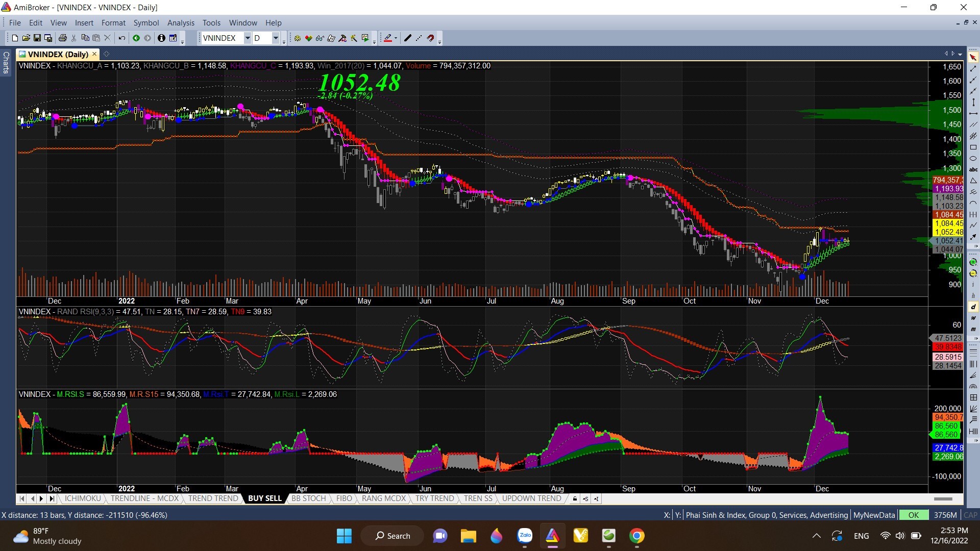Open the Zalo taskbar app
The height and width of the screenshot is (551, 980).
525,536
